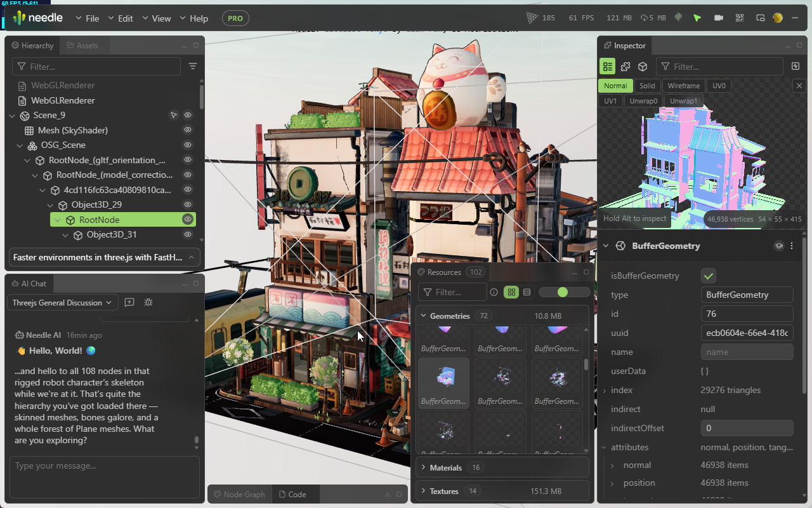Expand the Faster environments banner chevron

click(x=192, y=257)
